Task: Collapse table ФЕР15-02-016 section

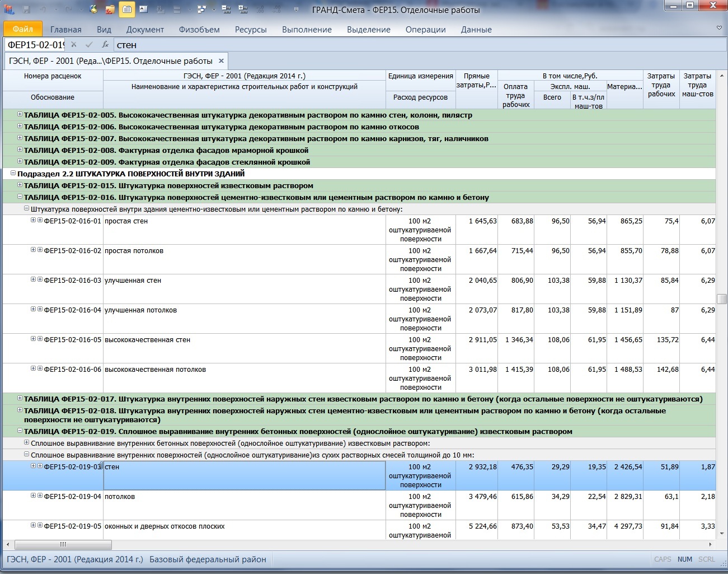Action: [20, 197]
